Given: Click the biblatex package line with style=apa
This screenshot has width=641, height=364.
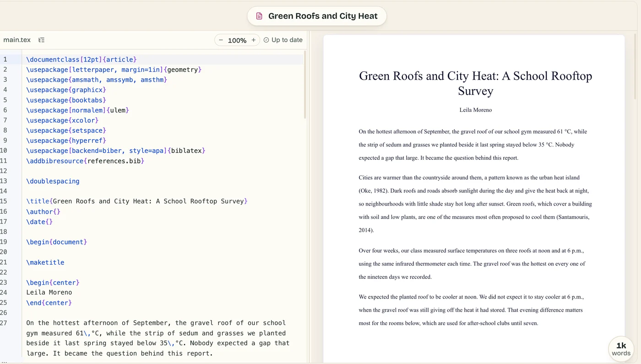Looking at the screenshot, I should (x=116, y=151).
